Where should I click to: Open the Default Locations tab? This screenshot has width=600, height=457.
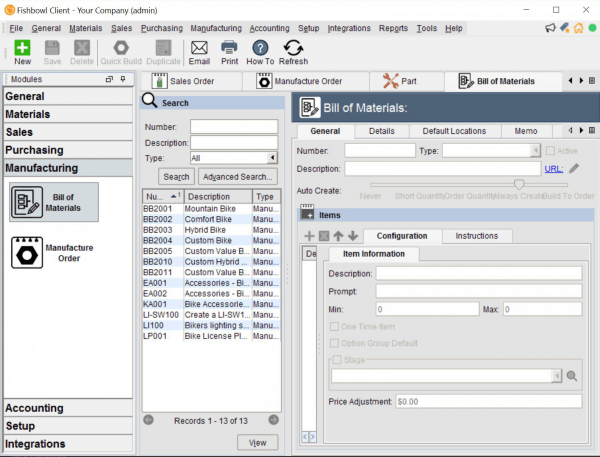pyautogui.click(x=454, y=131)
